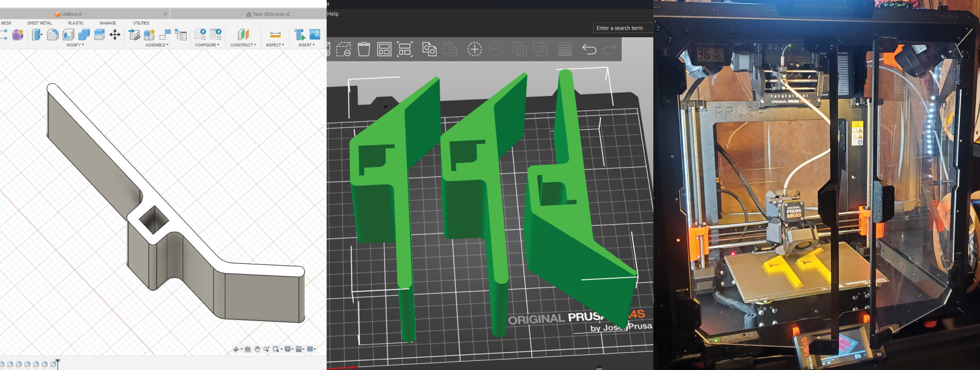Click the Shell tool icon
This screenshot has height=370, width=980.
pyautogui.click(x=68, y=35)
